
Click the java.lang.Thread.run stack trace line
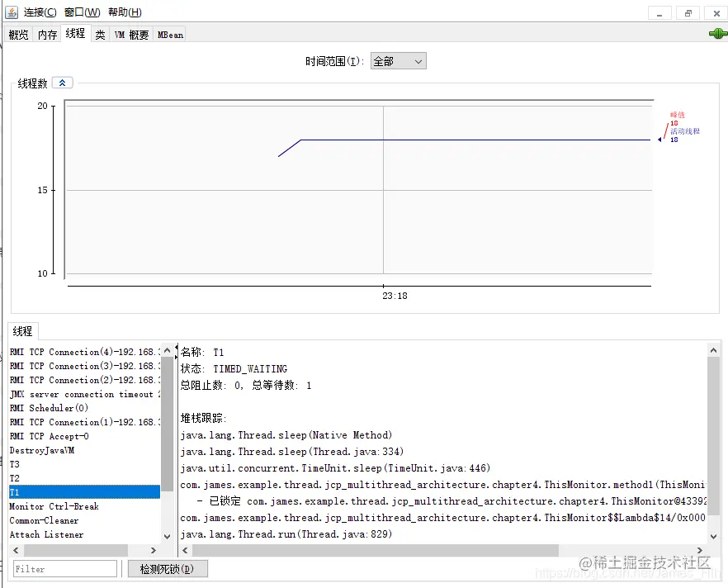tap(286, 534)
